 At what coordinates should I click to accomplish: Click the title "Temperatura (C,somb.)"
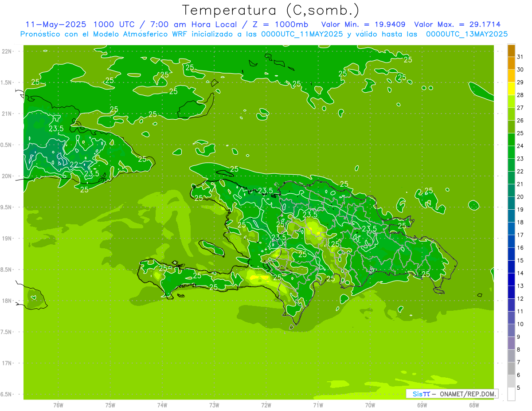point(270,11)
